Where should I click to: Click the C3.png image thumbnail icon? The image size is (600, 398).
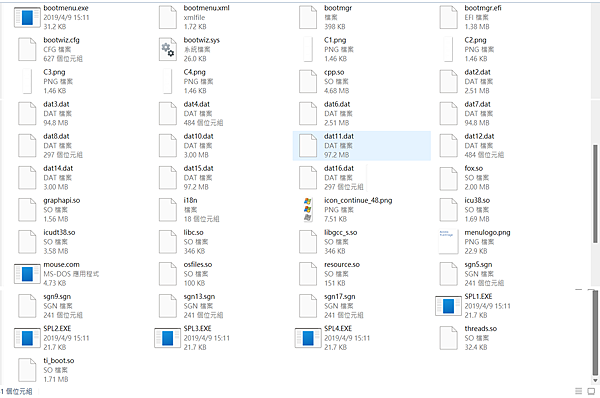tap(27, 82)
